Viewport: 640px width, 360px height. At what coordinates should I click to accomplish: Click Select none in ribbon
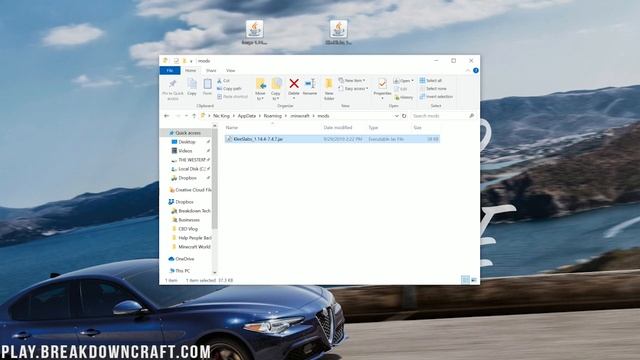433,89
